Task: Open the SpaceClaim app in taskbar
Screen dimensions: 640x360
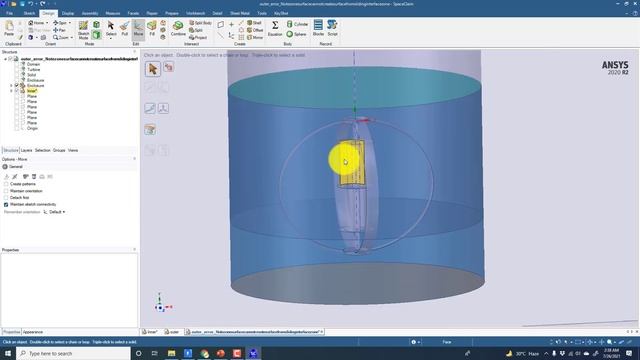Action: 253,353
